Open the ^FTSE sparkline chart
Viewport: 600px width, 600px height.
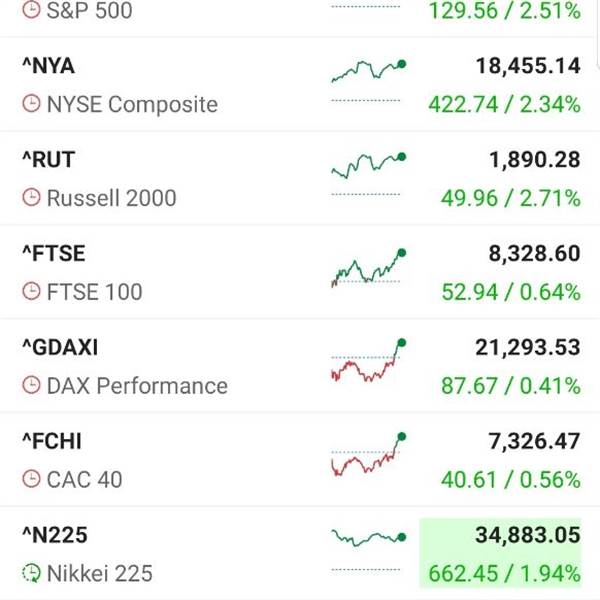(x=368, y=267)
